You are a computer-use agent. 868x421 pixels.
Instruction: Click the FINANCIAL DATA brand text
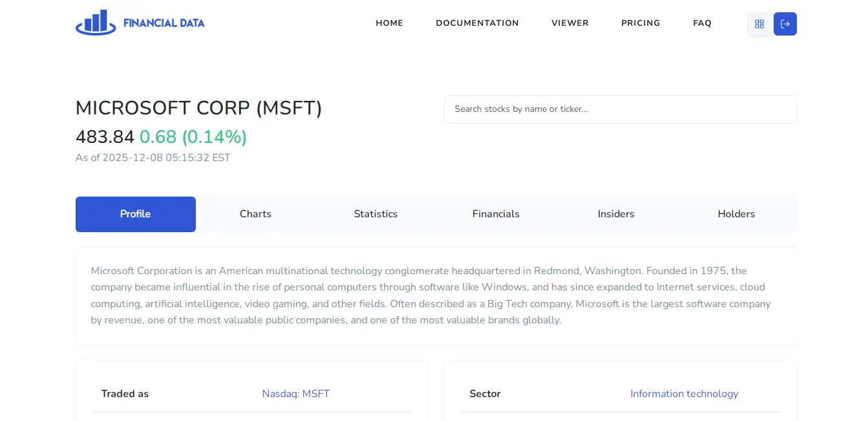click(x=164, y=23)
